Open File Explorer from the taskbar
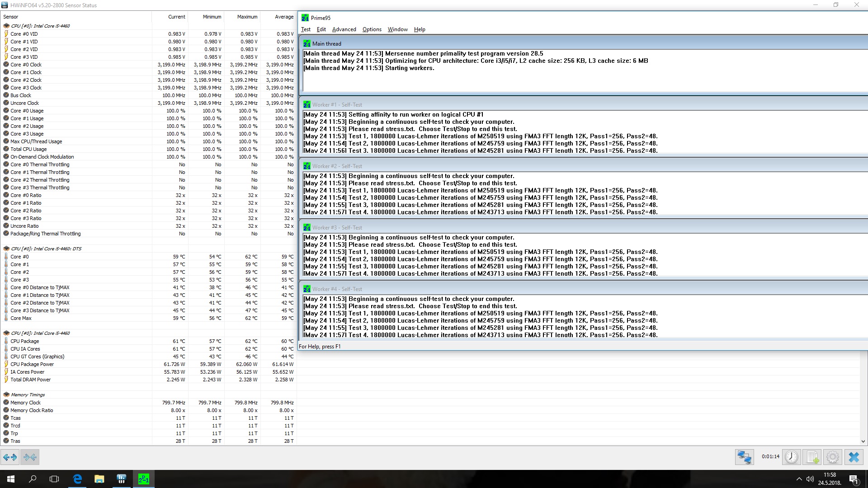The height and width of the screenshot is (488, 868). pyautogui.click(x=99, y=479)
